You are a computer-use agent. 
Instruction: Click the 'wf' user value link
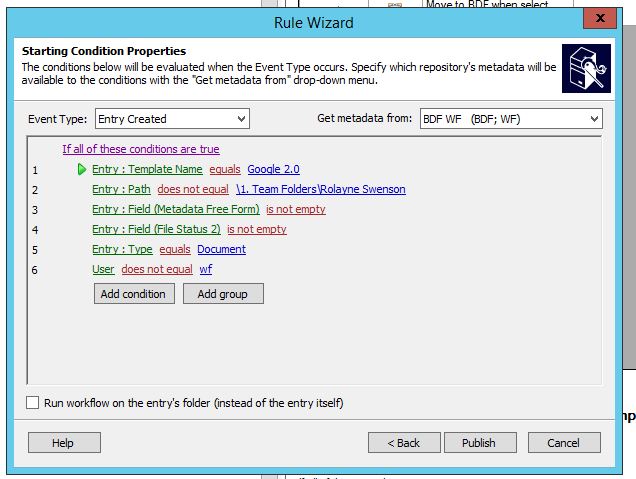pyautogui.click(x=206, y=269)
